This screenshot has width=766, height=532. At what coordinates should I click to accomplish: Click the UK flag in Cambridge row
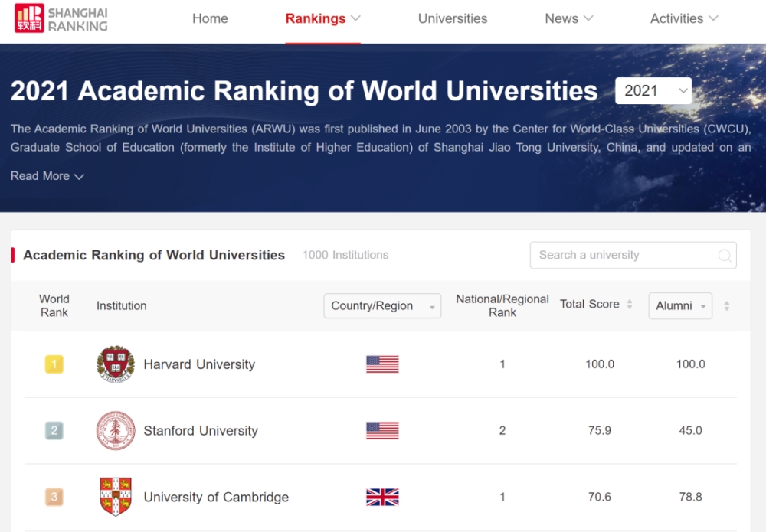point(382,497)
